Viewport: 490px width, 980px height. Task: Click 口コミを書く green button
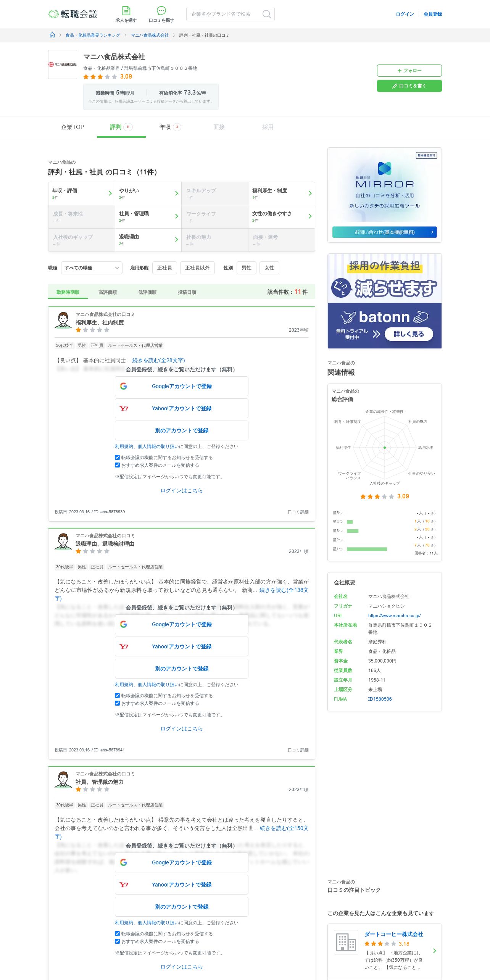coord(409,86)
